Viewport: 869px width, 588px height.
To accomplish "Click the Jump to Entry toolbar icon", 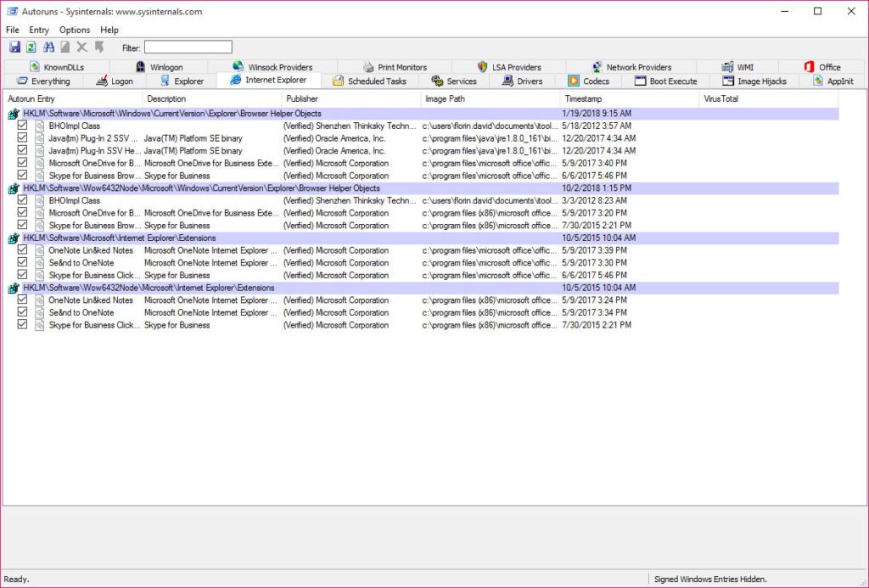I will pos(99,48).
